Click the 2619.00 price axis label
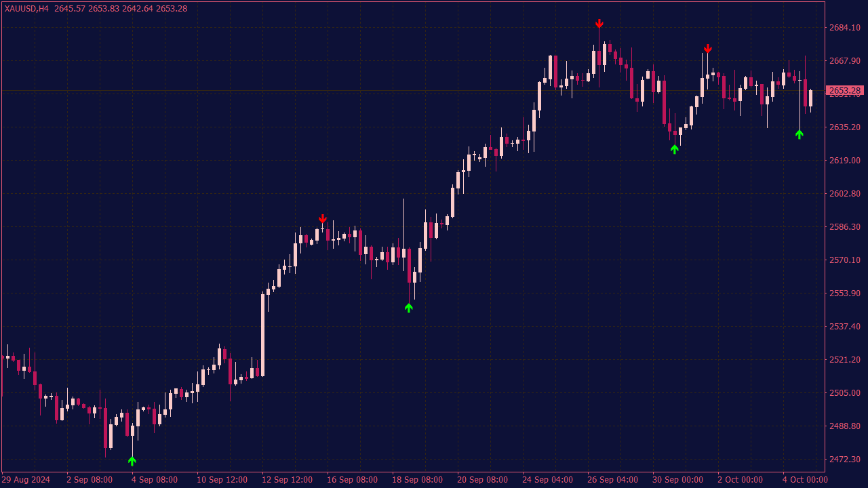 click(x=845, y=161)
